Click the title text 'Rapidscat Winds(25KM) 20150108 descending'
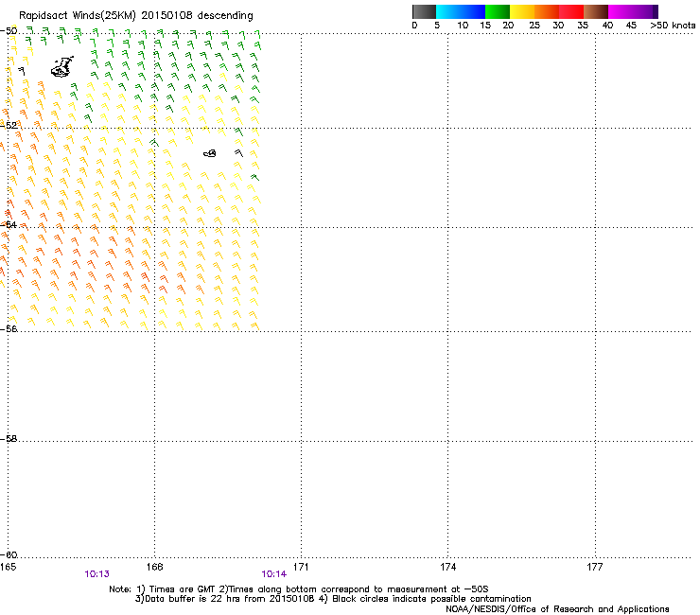The image size is (700, 615). (135, 15)
